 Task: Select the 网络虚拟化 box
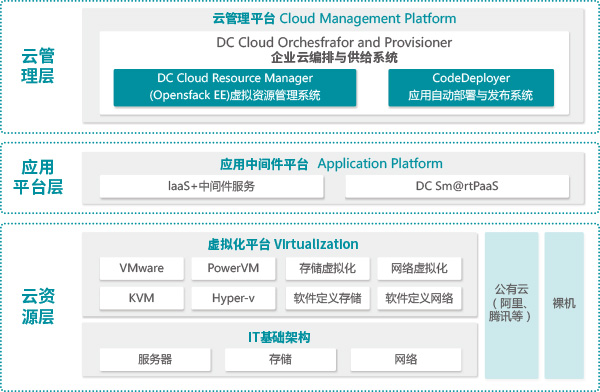(x=419, y=268)
